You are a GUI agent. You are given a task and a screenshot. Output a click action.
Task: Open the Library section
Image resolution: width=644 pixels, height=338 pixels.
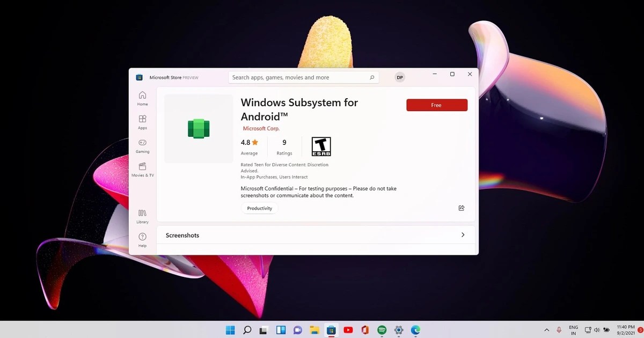tap(142, 215)
